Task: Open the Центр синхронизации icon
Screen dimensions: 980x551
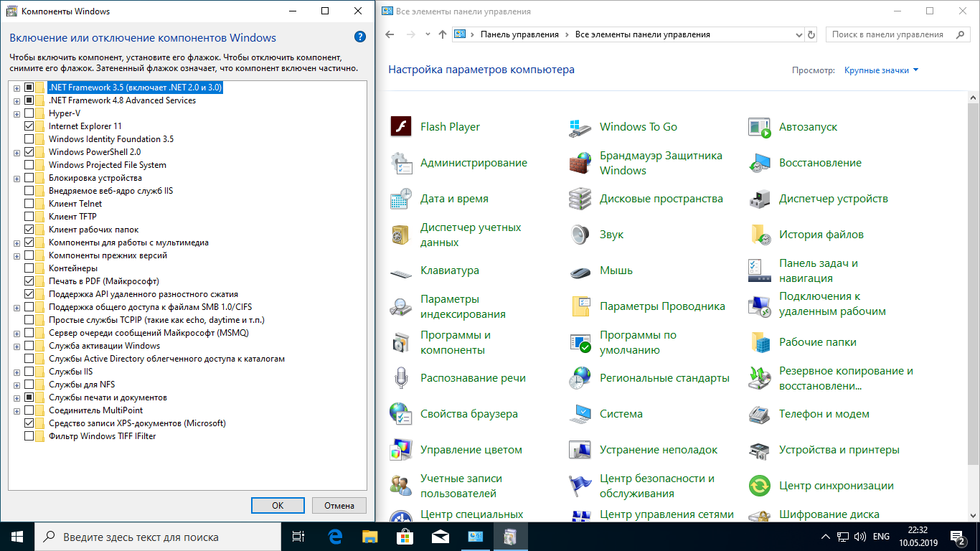Action: point(759,486)
